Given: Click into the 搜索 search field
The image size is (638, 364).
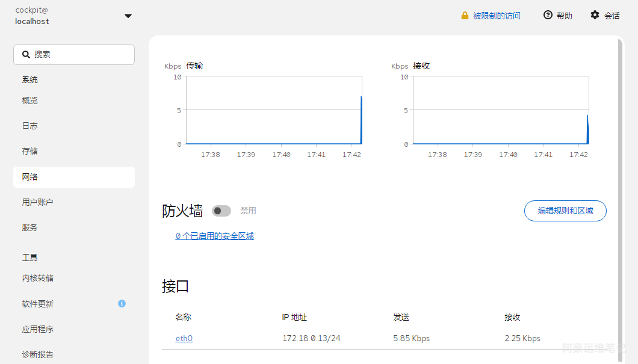Looking at the screenshot, I should click(x=74, y=55).
